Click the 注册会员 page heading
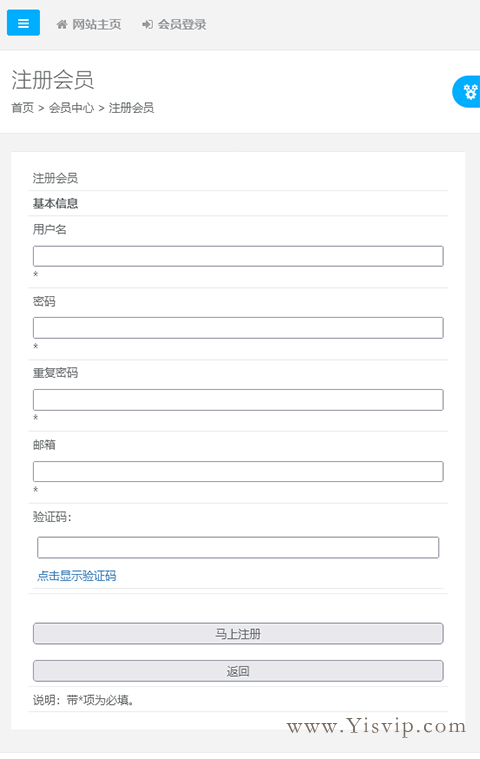The width and height of the screenshot is (480, 759). 52,79
